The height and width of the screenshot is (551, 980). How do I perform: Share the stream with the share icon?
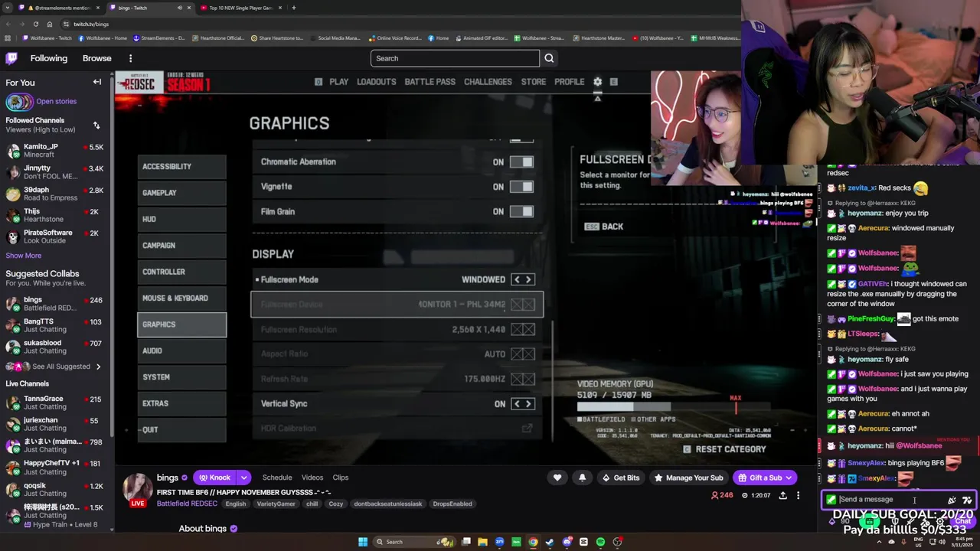click(782, 495)
